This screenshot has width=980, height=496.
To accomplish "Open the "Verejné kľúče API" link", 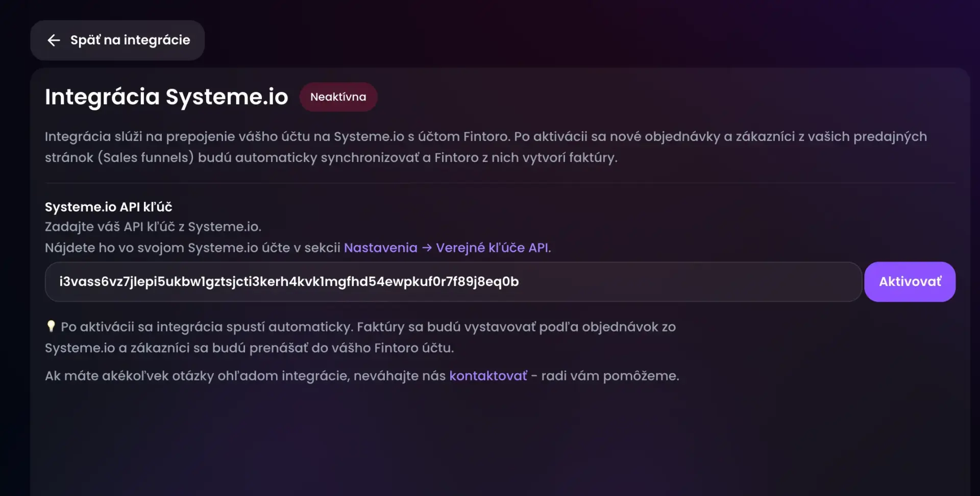I will 493,248.
